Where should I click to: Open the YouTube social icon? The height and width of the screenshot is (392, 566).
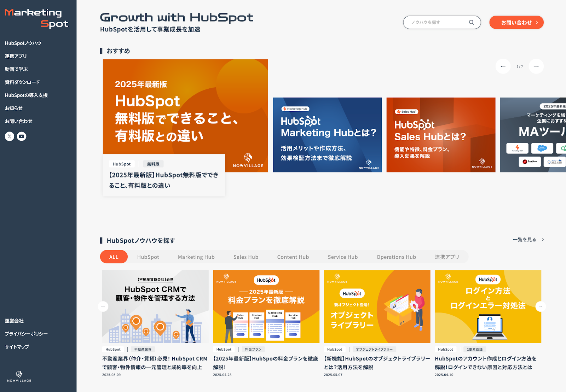[x=22, y=136]
